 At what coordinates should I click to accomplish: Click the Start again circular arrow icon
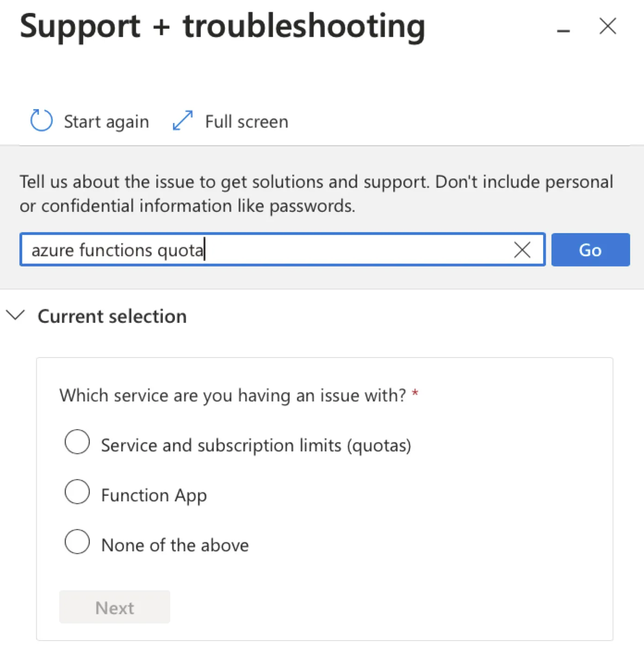pos(41,121)
